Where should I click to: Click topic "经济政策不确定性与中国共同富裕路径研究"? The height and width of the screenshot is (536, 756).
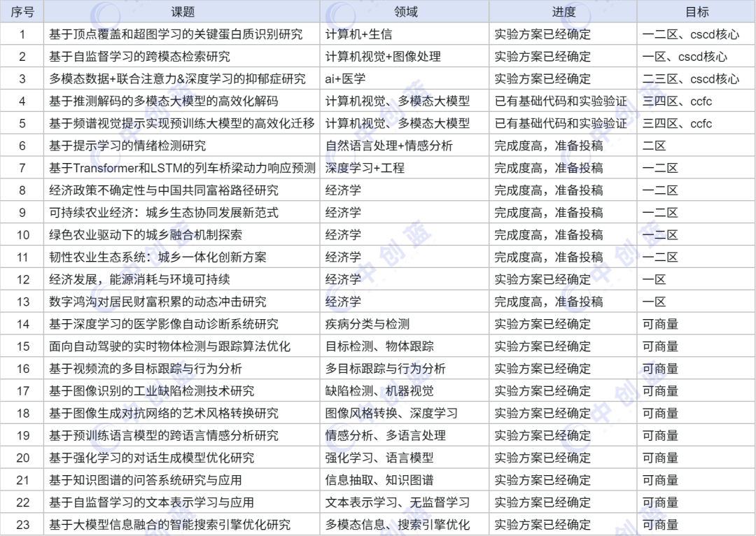pyautogui.click(x=164, y=190)
